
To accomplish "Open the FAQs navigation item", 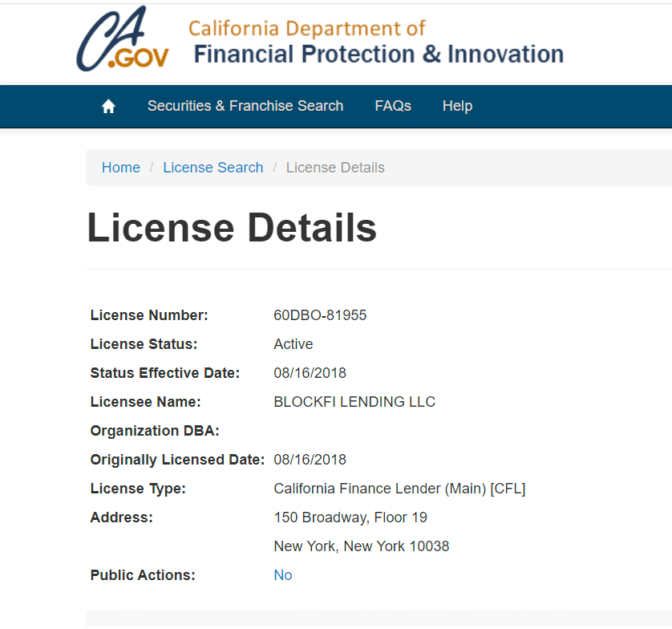I will pos(393,106).
